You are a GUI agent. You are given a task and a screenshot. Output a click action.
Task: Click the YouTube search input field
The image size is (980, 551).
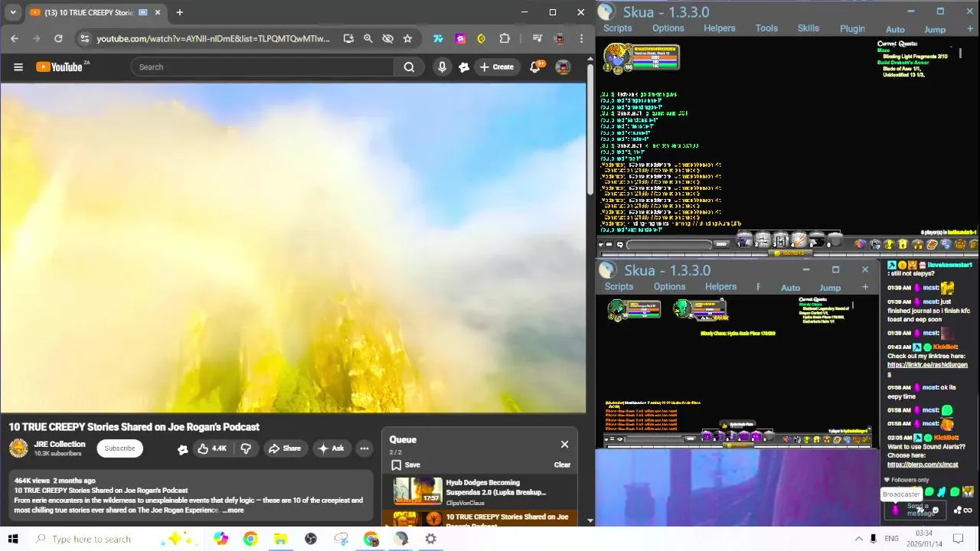(x=263, y=67)
